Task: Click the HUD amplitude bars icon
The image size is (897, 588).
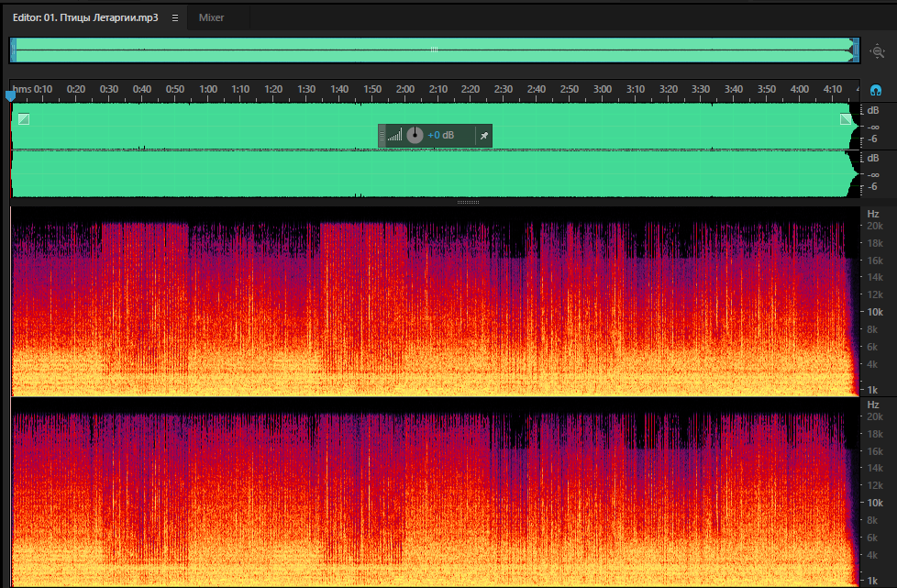Action: click(394, 136)
